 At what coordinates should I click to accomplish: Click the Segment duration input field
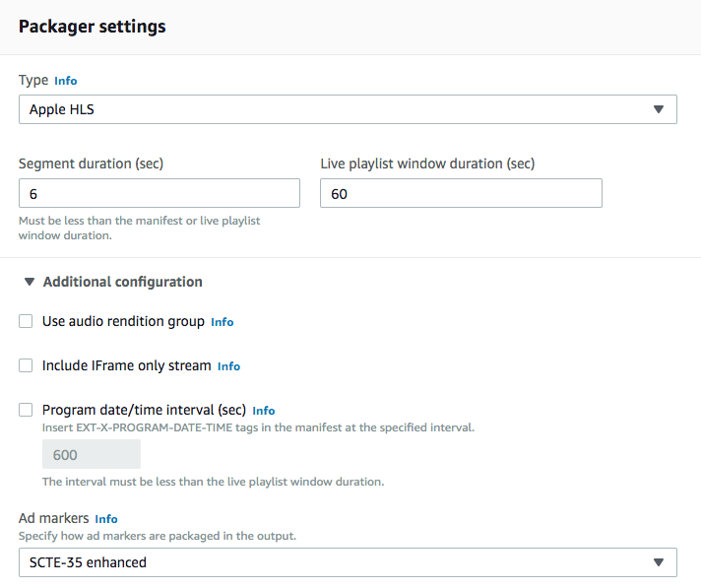click(x=159, y=193)
